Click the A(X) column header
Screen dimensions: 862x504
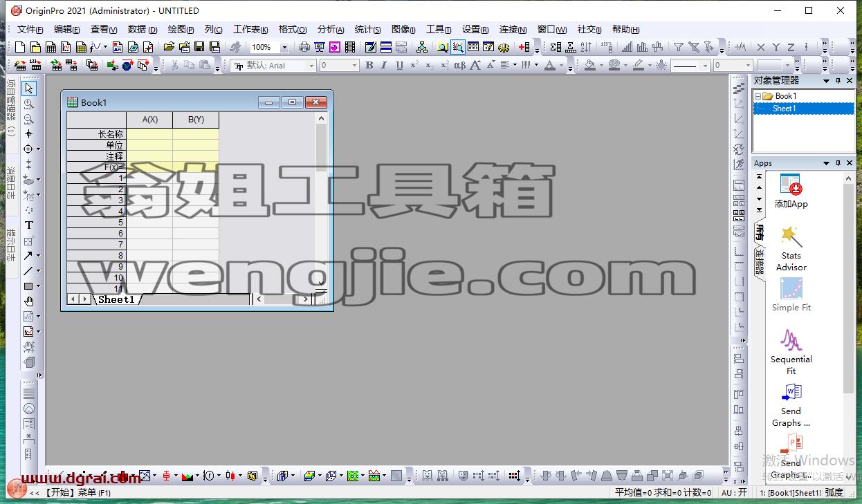click(149, 120)
